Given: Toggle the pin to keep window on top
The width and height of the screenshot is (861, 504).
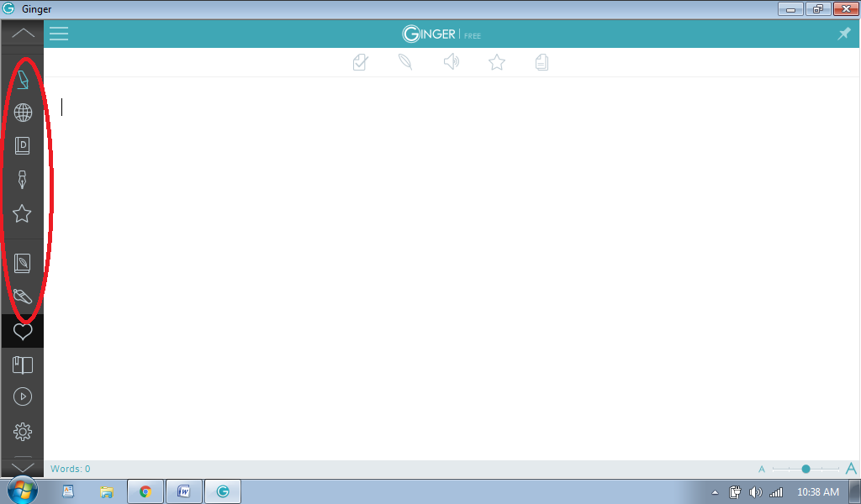Looking at the screenshot, I should (844, 34).
